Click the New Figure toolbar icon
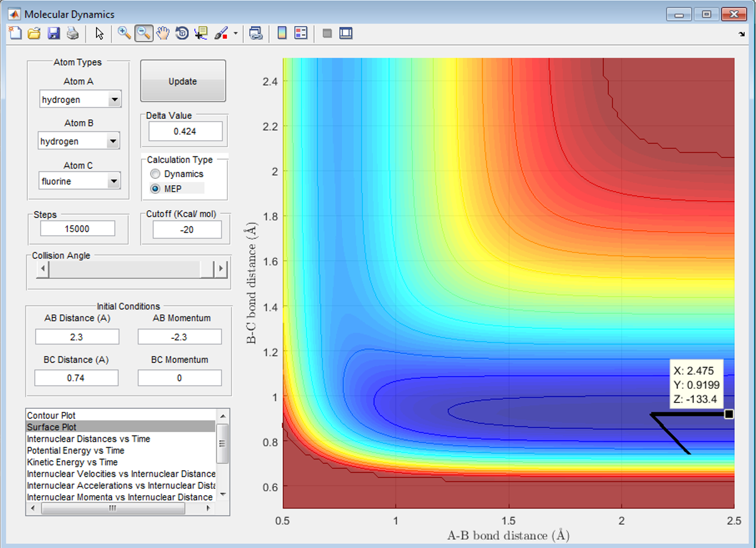The width and height of the screenshot is (756, 548). point(15,34)
